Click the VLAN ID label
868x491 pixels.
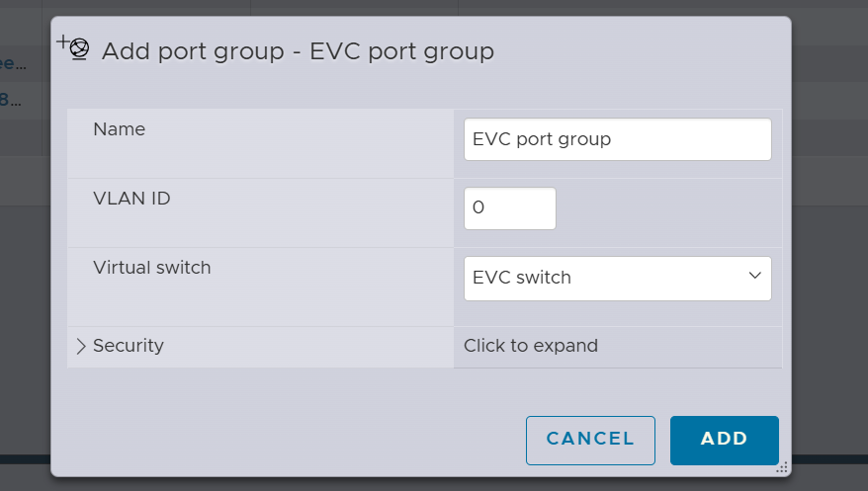pos(131,198)
